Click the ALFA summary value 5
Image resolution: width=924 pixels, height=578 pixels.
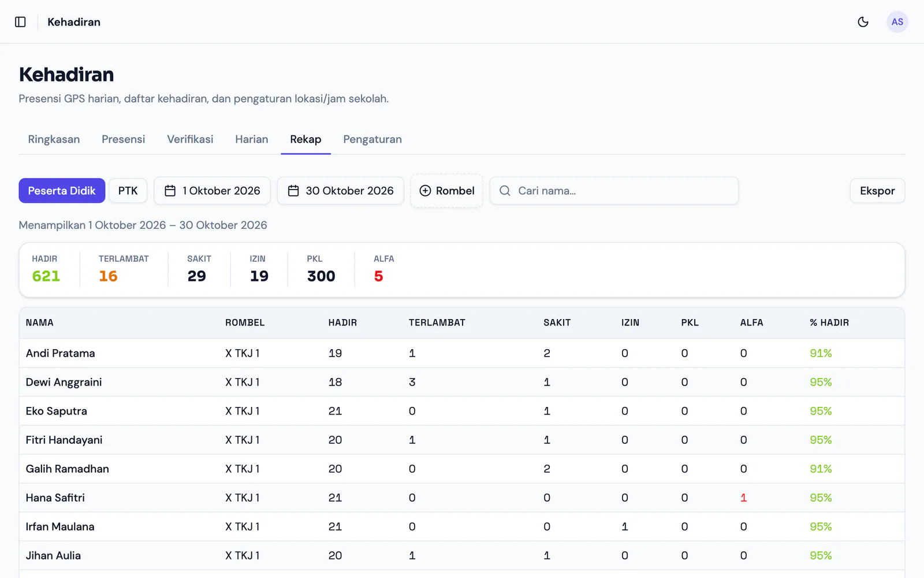[x=378, y=276]
